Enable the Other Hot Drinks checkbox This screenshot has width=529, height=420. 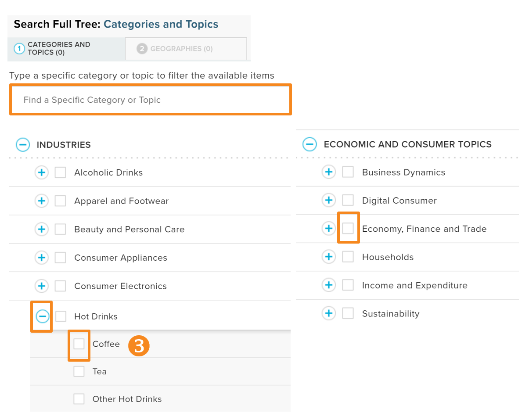pyautogui.click(x=79, y=399)
